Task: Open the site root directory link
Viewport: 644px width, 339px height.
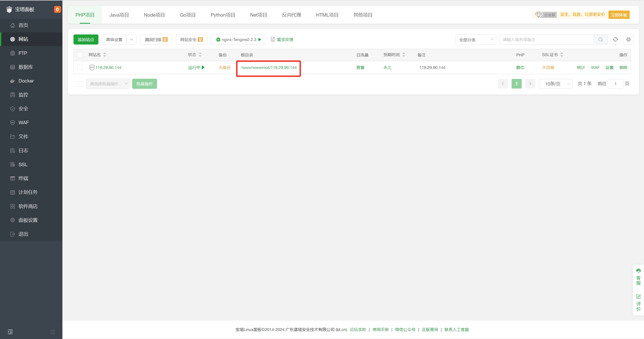Action: pyautogui.click(x=269, y=67)
